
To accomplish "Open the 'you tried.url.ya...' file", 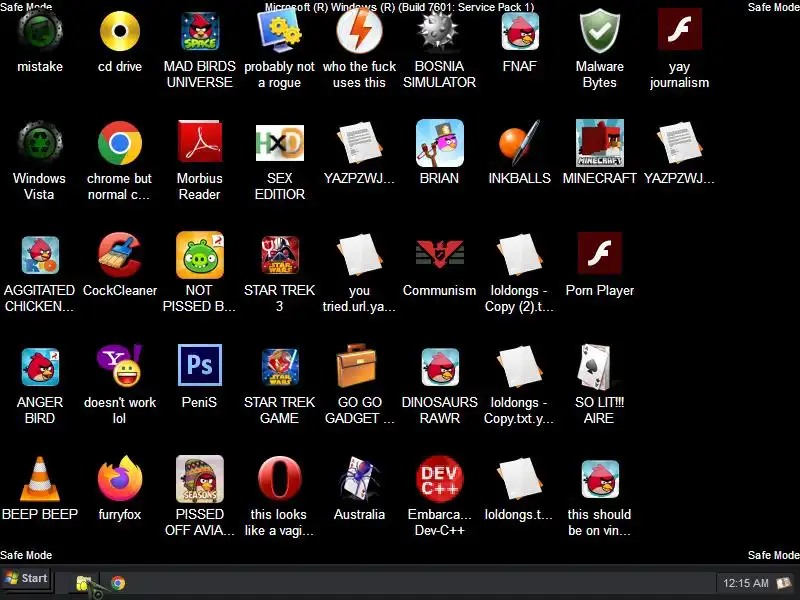I will [x=360, y=255].
